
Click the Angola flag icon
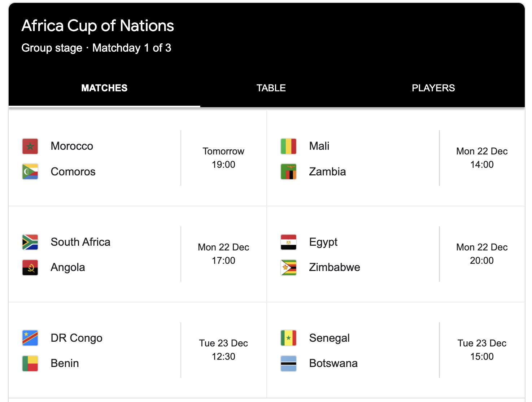pyautogui.click(x=30, y=267)
